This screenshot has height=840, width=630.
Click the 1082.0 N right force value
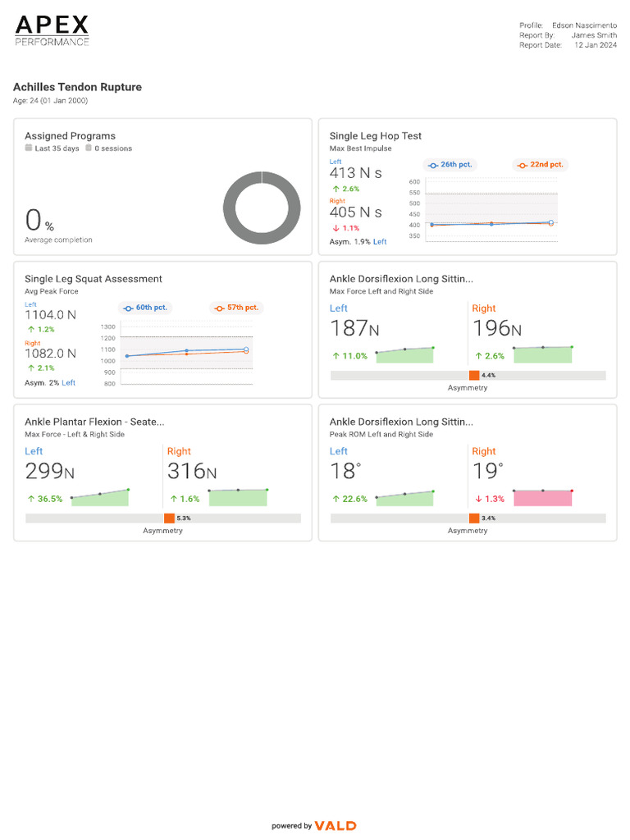click(50, 354)
